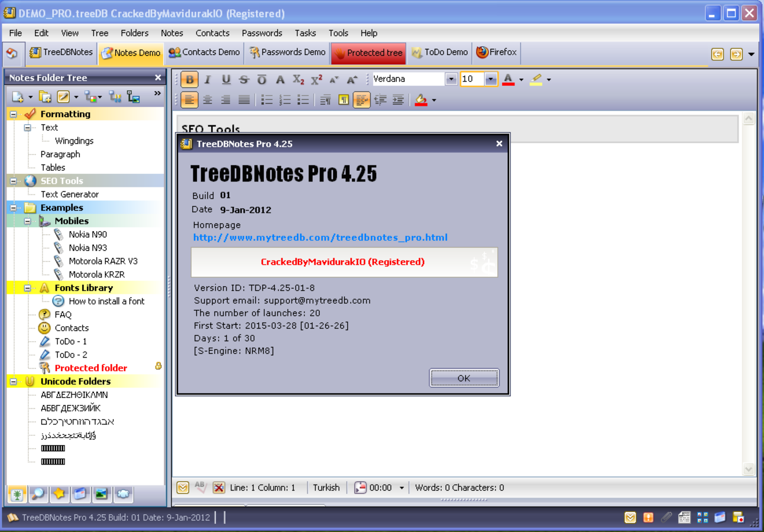This screenshot has height=532, width=764.
Task: Decrease paragraph indent
Action: tap(380, 100)
